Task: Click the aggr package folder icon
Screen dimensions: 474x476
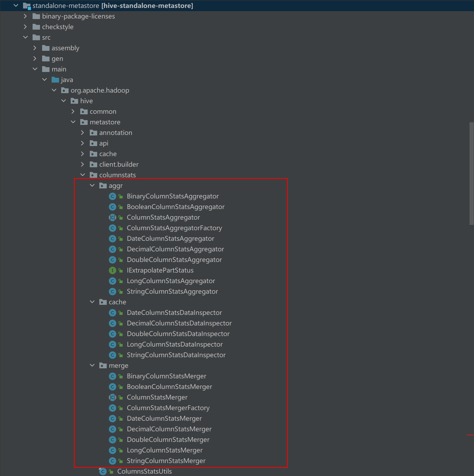Action: (103, 186)
